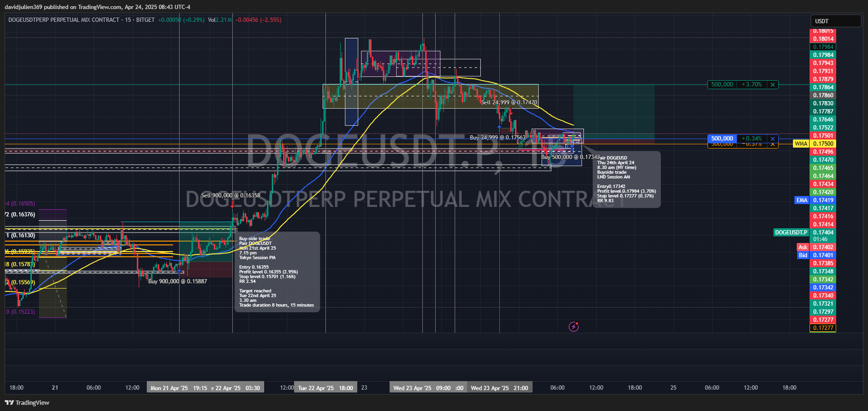Click the Mon 21 Apr '25 19:15 time marker
This screenshot has width=868, height=411.
(x=179, y=388)
